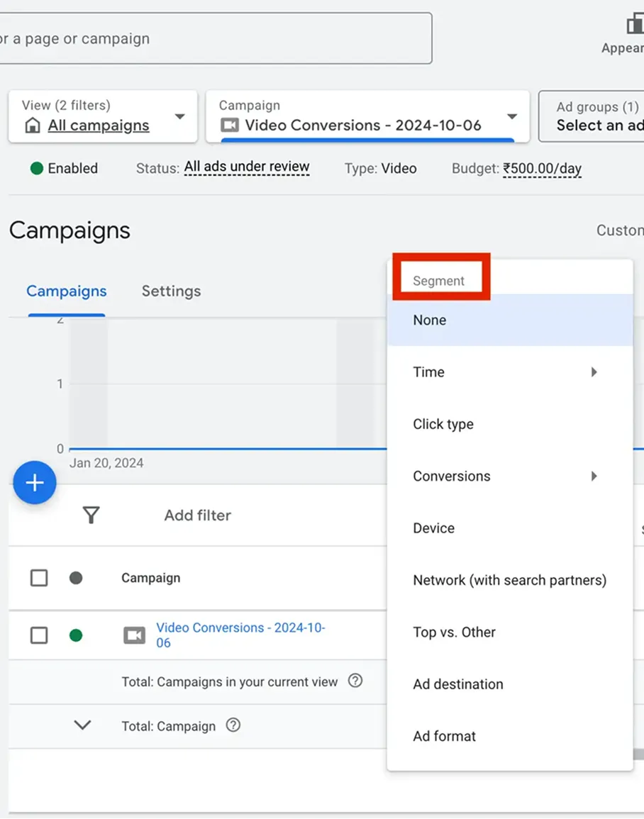Viewport: 644px width, 819px height.
Task: Expand the Total: Campaign row chevron
Action: coord(82,725)
